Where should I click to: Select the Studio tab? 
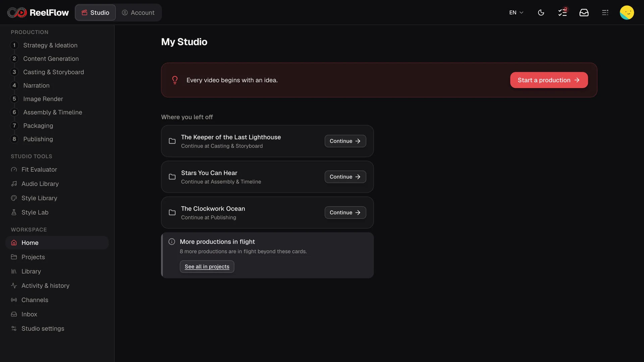(96, 13)
